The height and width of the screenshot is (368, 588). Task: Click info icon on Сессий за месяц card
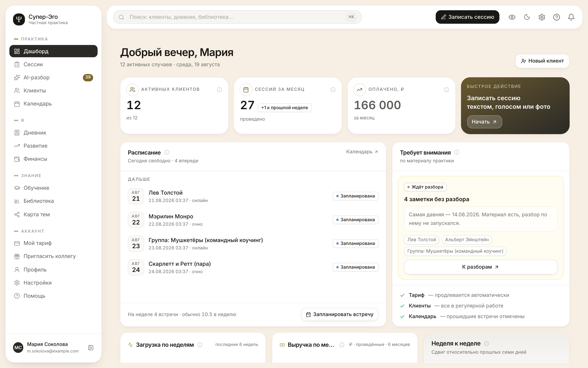[333, 90]
